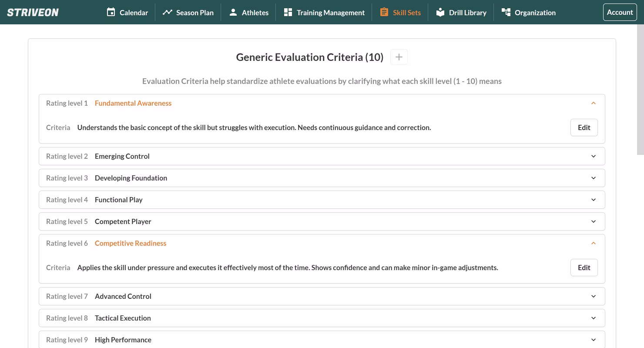Screen dimensions: 644x348
Task: Open the Drill Library menu item
Action: 467,13
